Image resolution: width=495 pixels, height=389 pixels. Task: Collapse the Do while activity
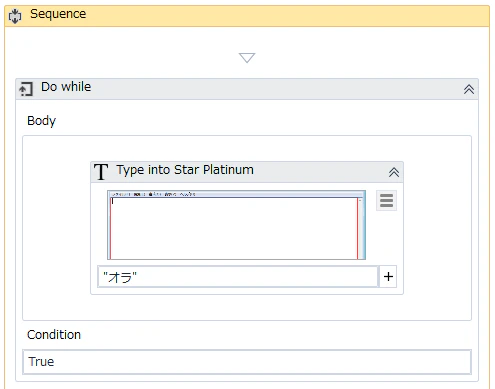[x=469, y=89]
